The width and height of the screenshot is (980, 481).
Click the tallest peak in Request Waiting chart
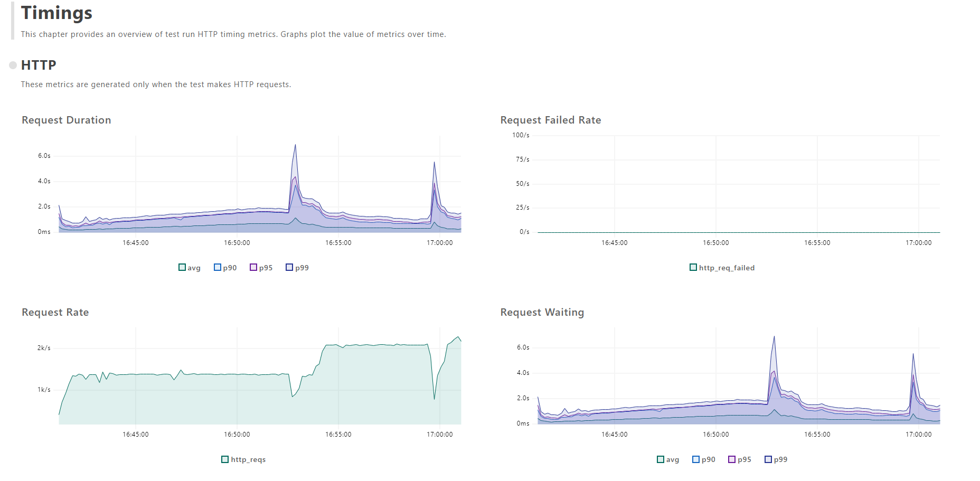coord(774,336)
